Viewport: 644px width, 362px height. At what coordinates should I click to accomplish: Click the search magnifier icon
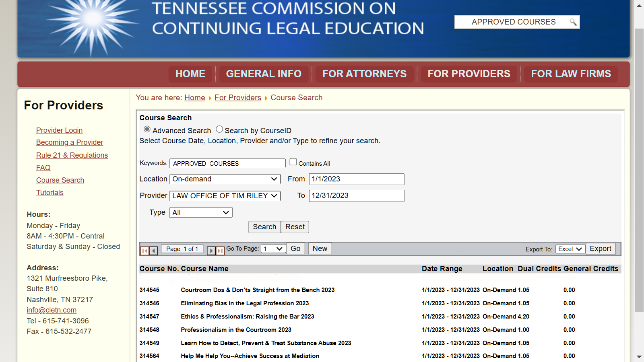[x=573, y=22]
